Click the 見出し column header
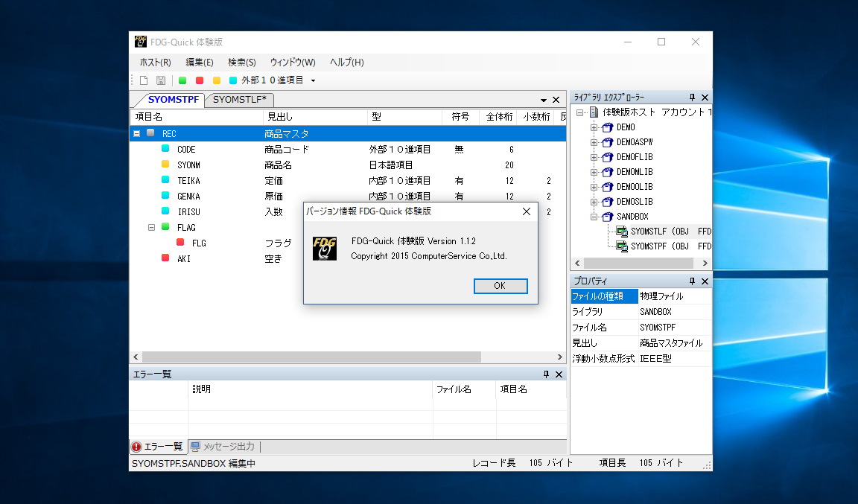 tap(314, 117)
